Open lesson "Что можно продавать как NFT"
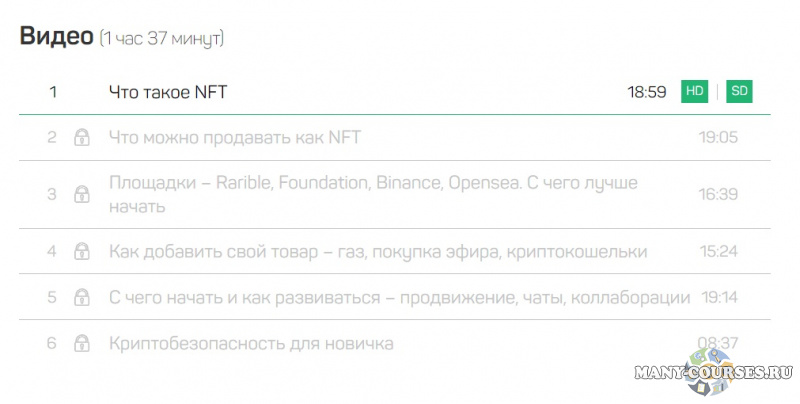The image size is (800, 404). tap(234, 138)
